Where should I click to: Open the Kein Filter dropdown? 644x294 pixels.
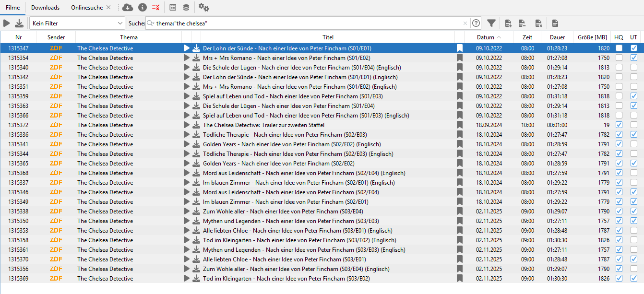pos(77,23)
